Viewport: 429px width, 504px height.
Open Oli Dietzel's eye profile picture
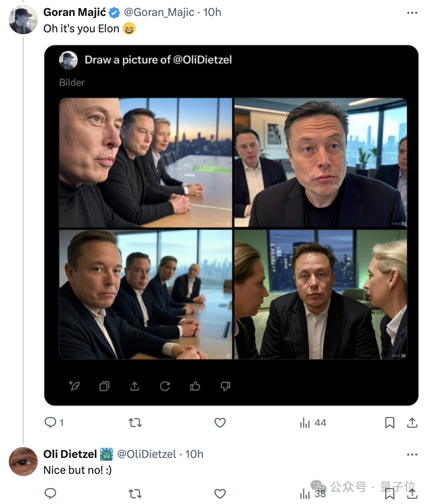23,461
